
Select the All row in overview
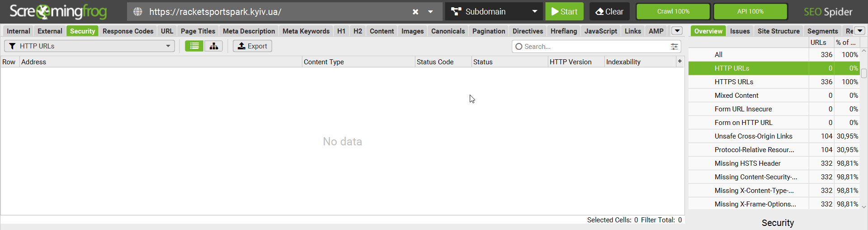[x=774, y=55]
